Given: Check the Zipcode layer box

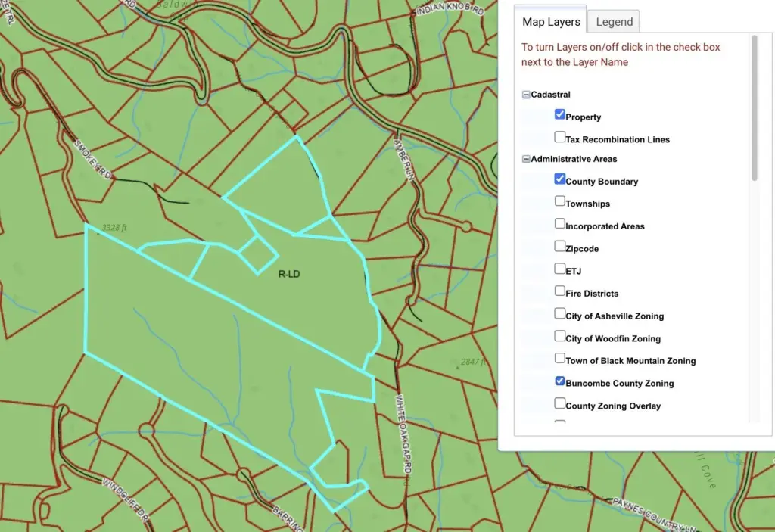Looking at the screenshot, I should point(560,247).
